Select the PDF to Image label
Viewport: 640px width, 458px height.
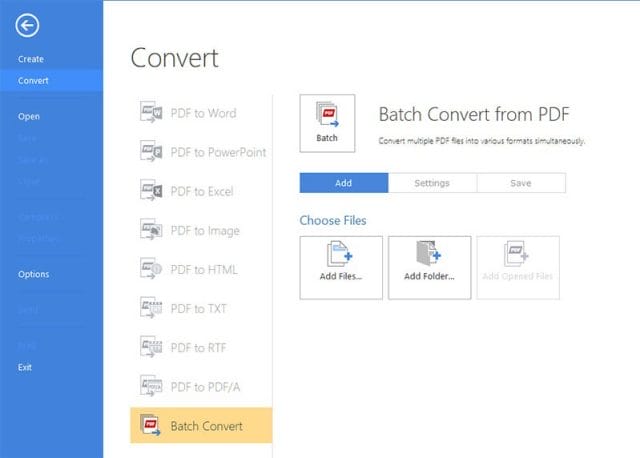(205, 231)
